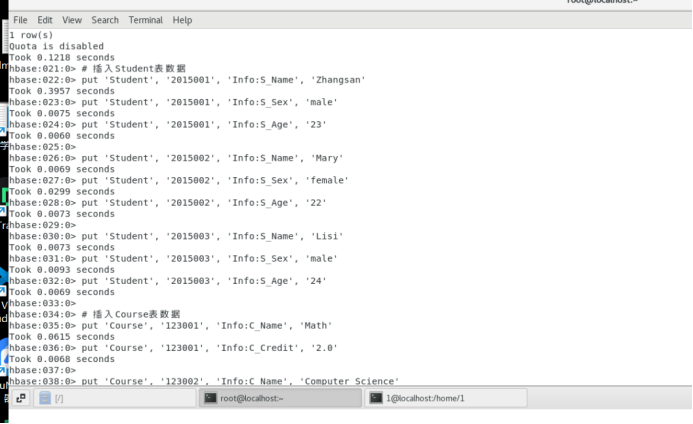Click the 'Took 0.0093 seconds' line
Image resolution: width=693 pixels, height=424 pixels.
pyautogui.click(x=62, y=270)
